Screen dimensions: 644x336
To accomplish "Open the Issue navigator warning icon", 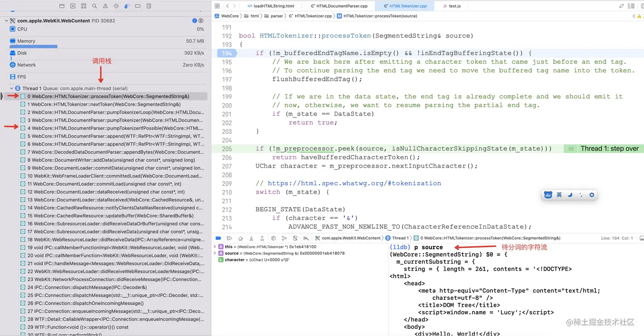I will tap(105, 6).
